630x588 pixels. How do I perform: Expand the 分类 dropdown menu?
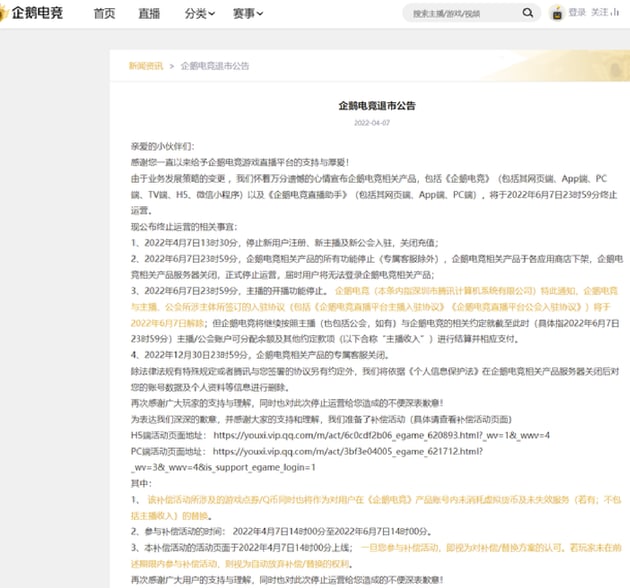pos(200,14)
